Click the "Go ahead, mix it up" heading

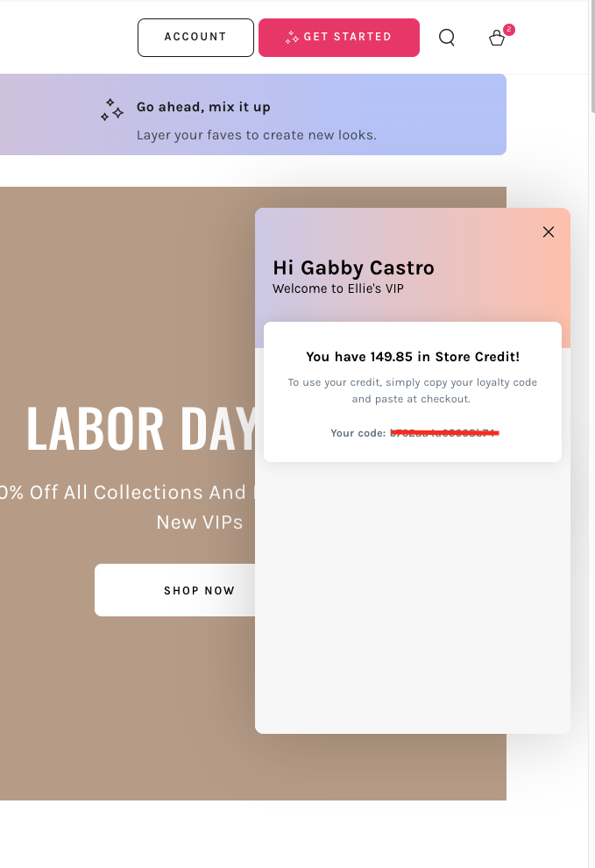coord(203,107)
